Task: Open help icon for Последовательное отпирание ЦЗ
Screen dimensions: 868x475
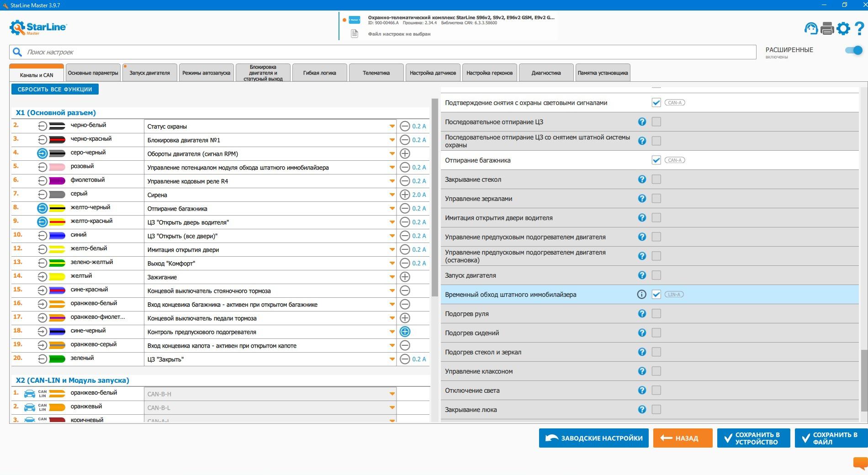Action: click(642, 121)
